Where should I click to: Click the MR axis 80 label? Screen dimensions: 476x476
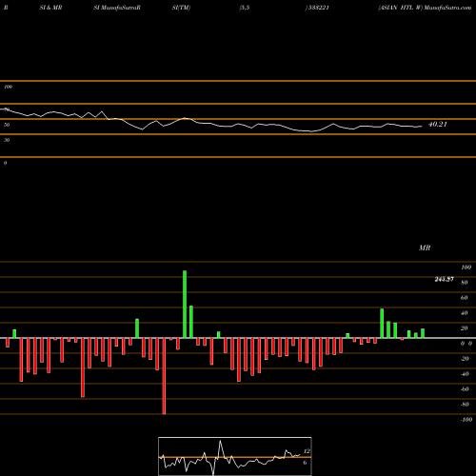tap(465, 283)
